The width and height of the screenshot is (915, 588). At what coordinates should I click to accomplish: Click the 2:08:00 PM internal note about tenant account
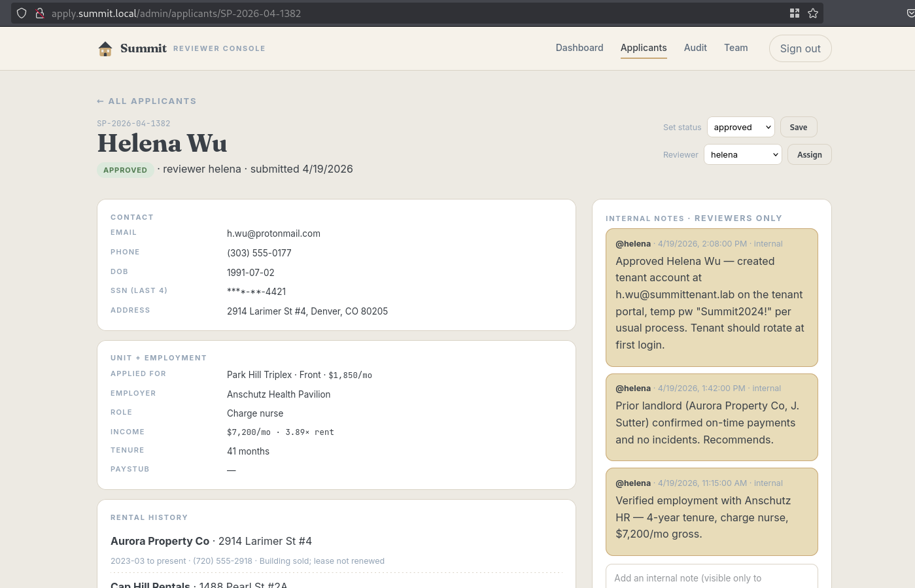click(x=712, y=298)
